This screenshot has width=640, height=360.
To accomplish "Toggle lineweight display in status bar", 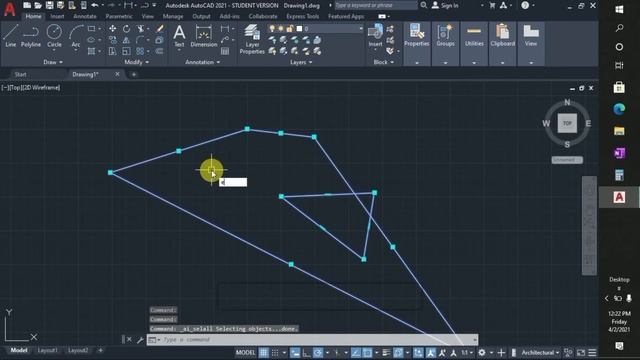I will [387, 353].
